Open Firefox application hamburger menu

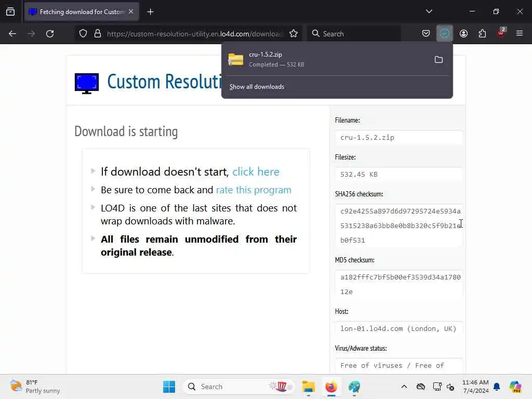[x=520, y=33]
